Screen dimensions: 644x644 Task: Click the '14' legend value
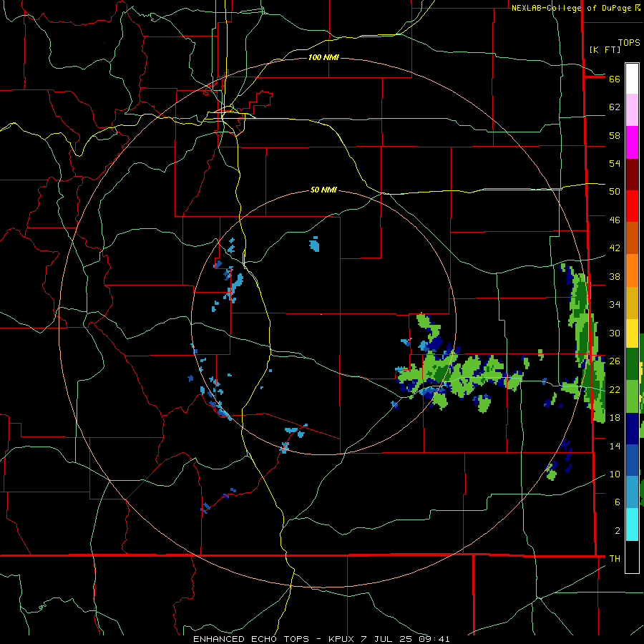[615, 446]
